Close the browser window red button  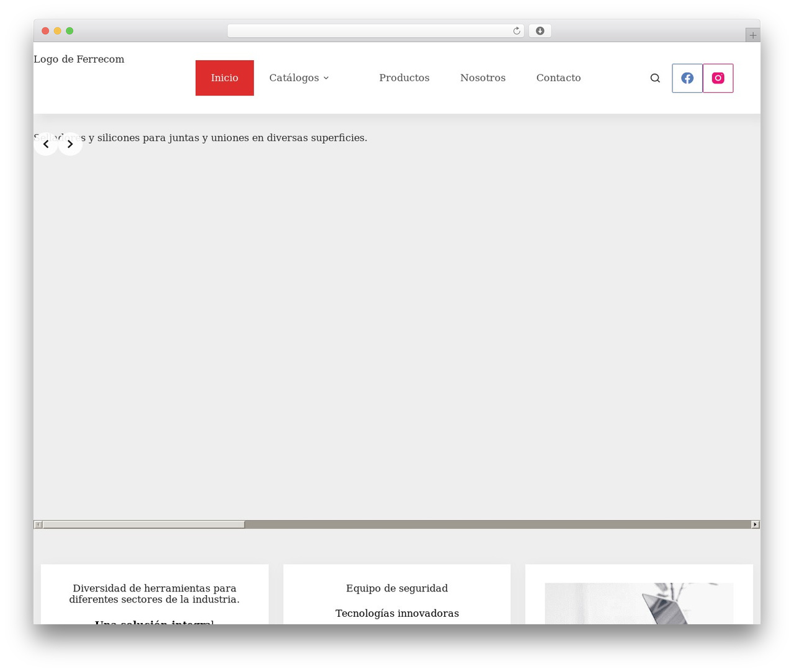45,31
